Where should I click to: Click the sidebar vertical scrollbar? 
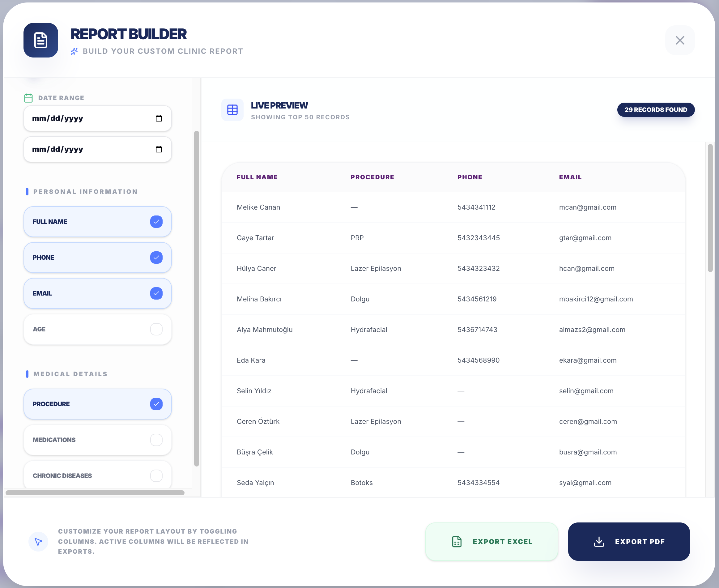point(196,298)
